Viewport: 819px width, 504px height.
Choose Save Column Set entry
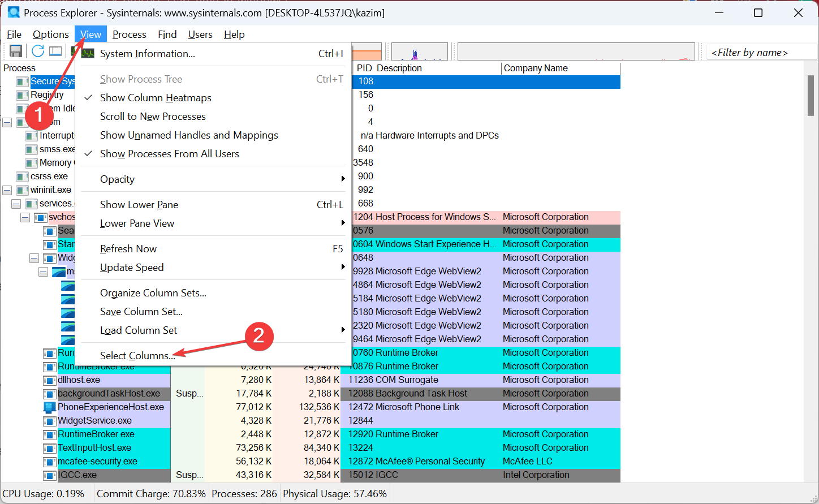[213, 312]
